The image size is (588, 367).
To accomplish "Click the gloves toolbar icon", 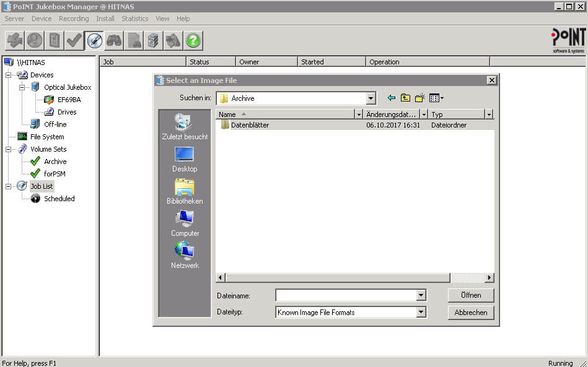I will (x=173, y=40).
